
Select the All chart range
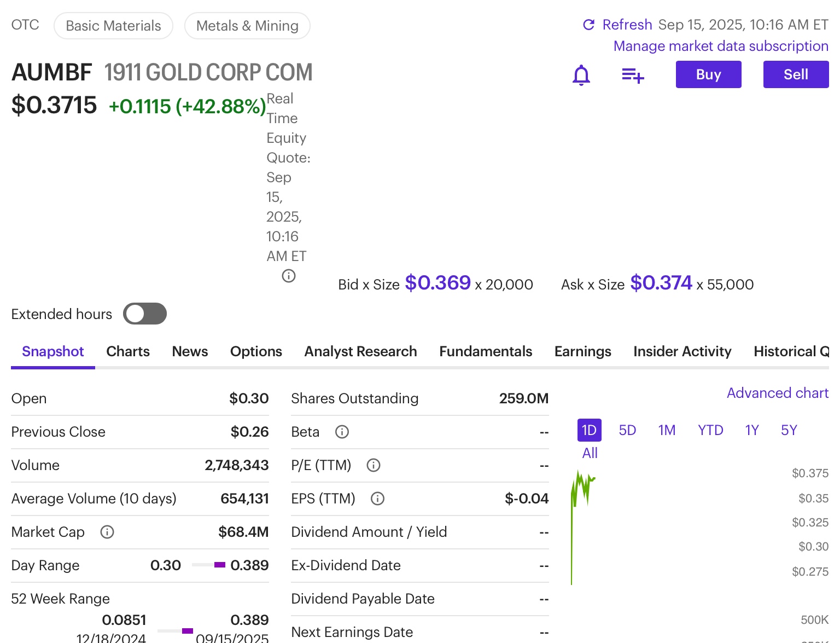coord(590,453)
